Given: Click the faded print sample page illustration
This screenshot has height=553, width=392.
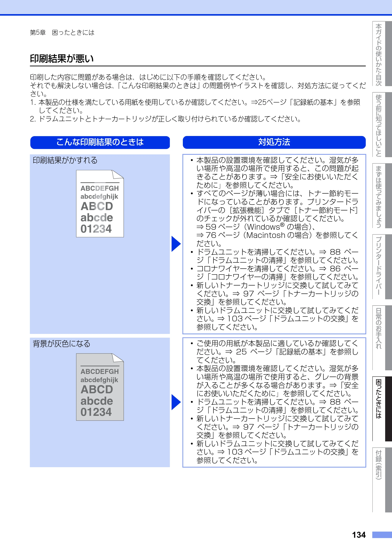Looking at the screenshot, I should click(100, 204).
